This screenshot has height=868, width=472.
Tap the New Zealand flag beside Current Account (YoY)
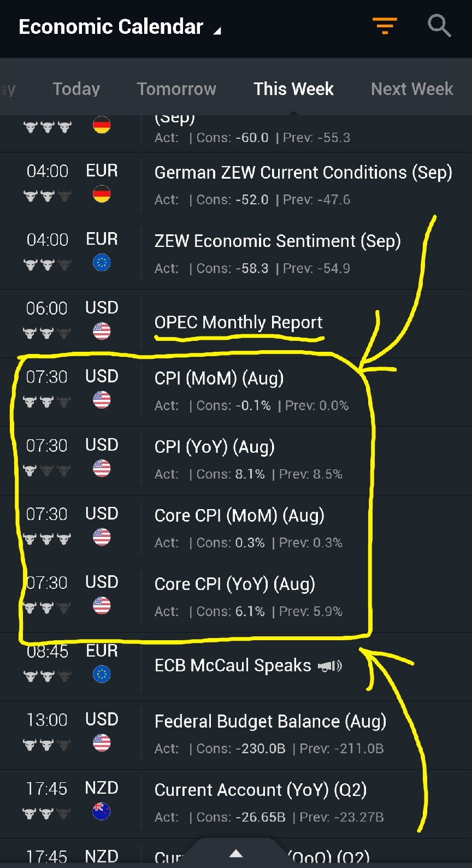coord(102,811)
